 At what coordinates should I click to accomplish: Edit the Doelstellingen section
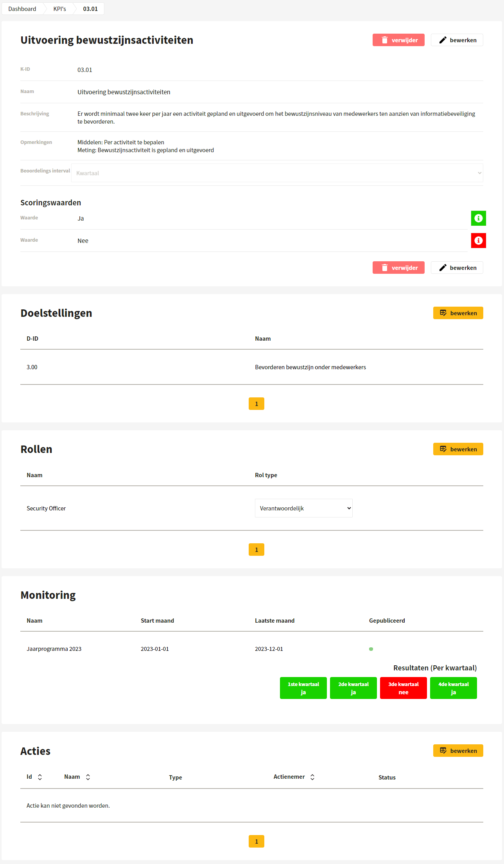tap(458, 313)
